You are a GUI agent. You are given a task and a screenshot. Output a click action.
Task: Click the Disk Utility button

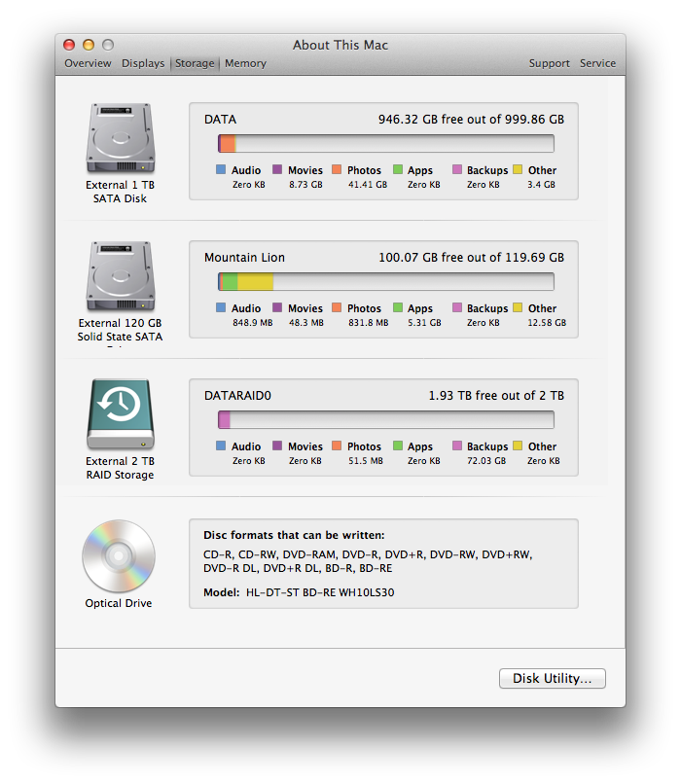[552, 679]
